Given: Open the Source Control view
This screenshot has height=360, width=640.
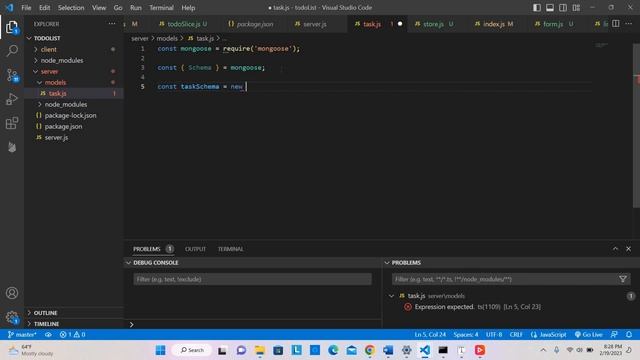Looking at the screenshot, I should [12, 75].
